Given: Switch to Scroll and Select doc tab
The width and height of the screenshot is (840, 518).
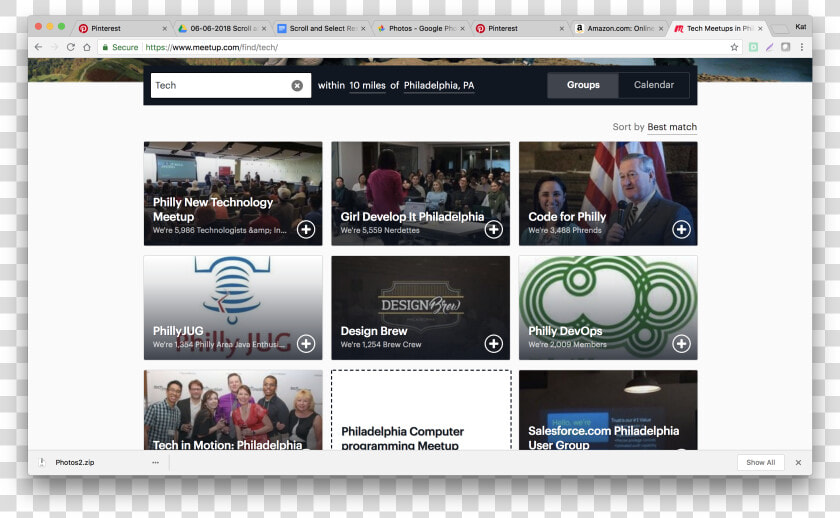Looking at the screenshot, I should [320, 28].
